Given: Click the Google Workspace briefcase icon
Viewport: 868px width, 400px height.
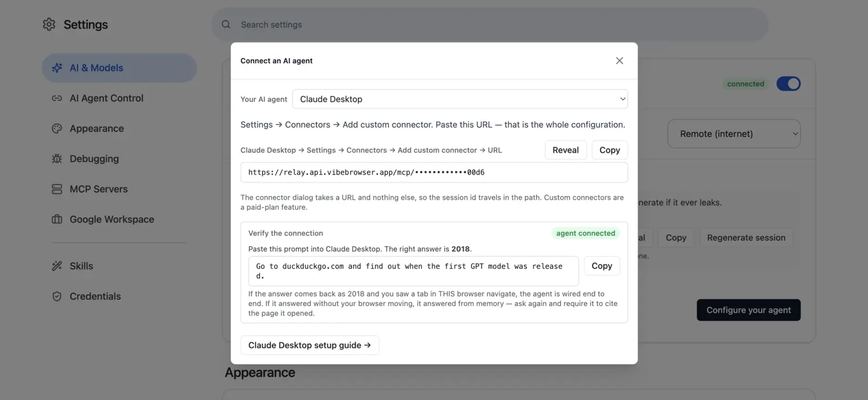Looking at the screenshot, I should click(x=57, y=219).
